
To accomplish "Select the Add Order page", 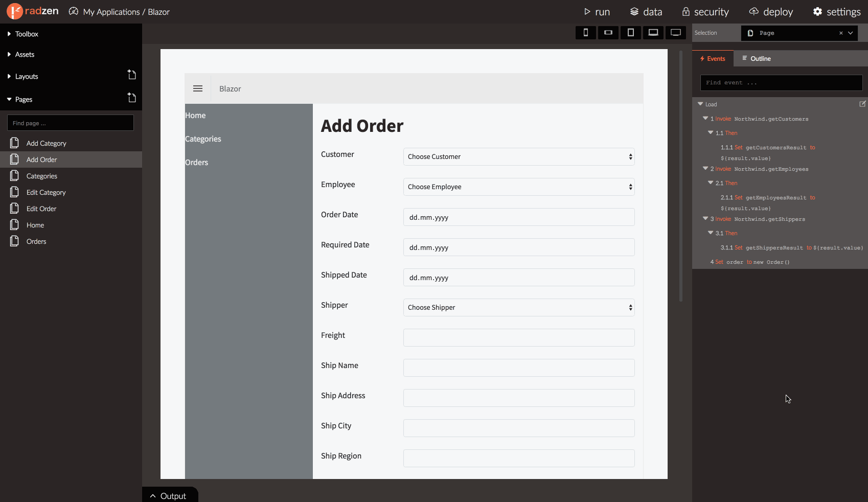I will (x=71, y=159).
